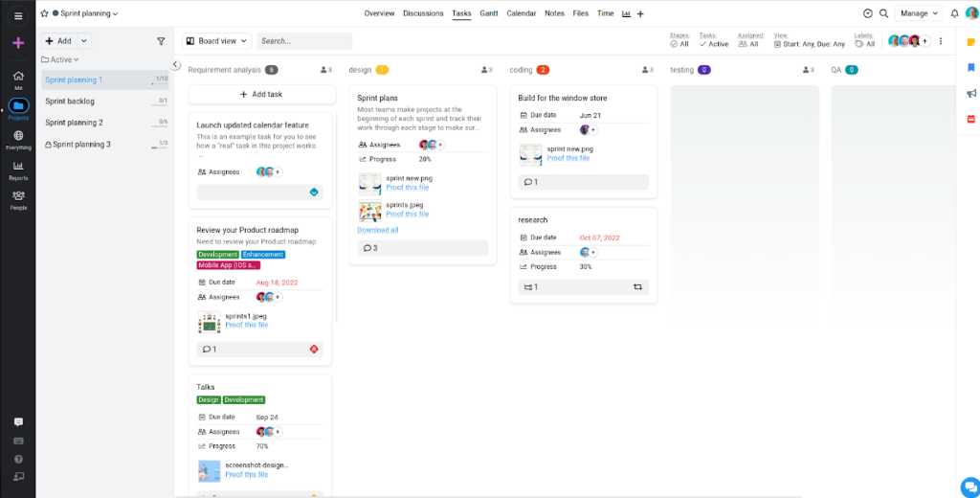980x498 pixels.
Task: Open the three-dot more options menu
Action: click(x=941, y=41)
